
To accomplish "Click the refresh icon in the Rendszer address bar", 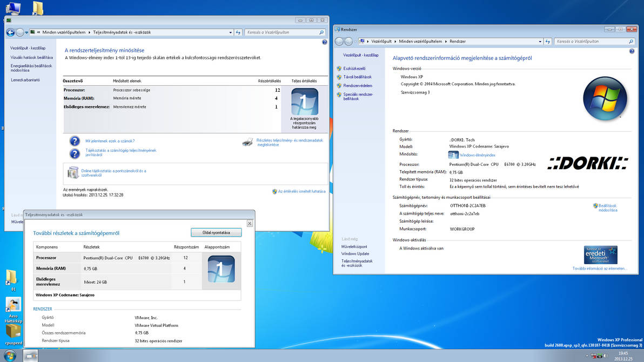I will 548,42.
